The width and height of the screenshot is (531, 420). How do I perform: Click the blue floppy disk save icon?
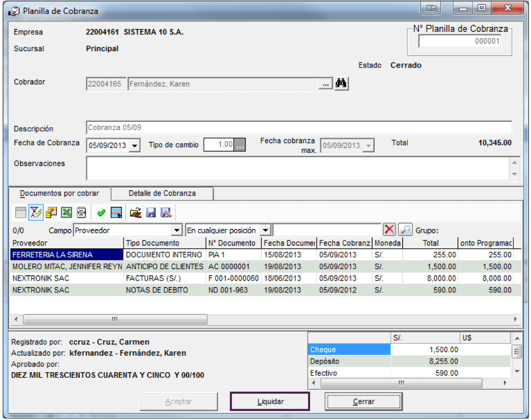151,212
